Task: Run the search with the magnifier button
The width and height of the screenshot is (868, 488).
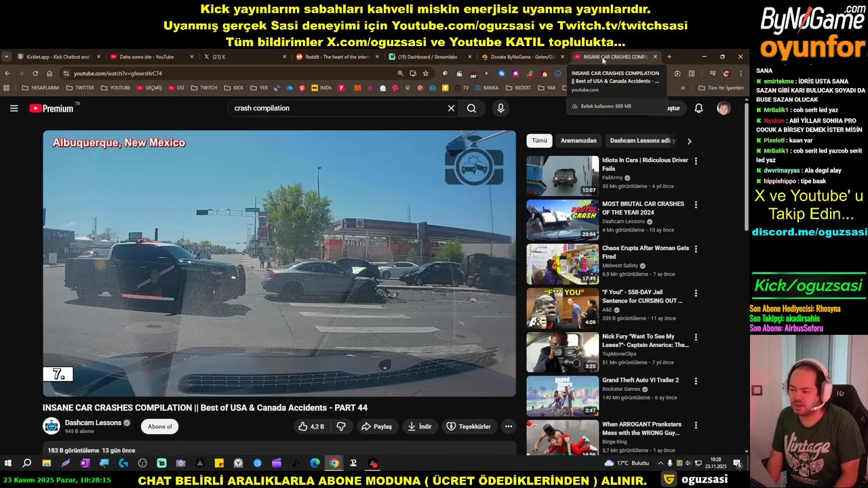Action: click(471, 108)
